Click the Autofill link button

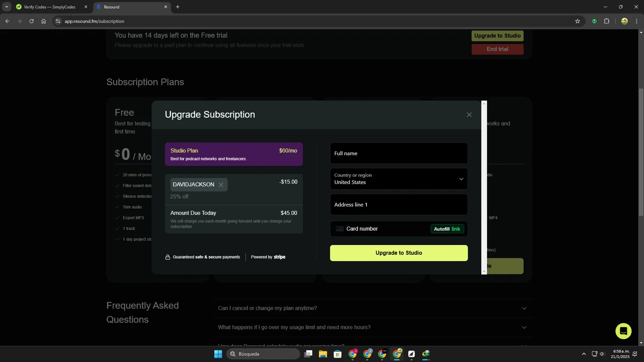(447, 229)
